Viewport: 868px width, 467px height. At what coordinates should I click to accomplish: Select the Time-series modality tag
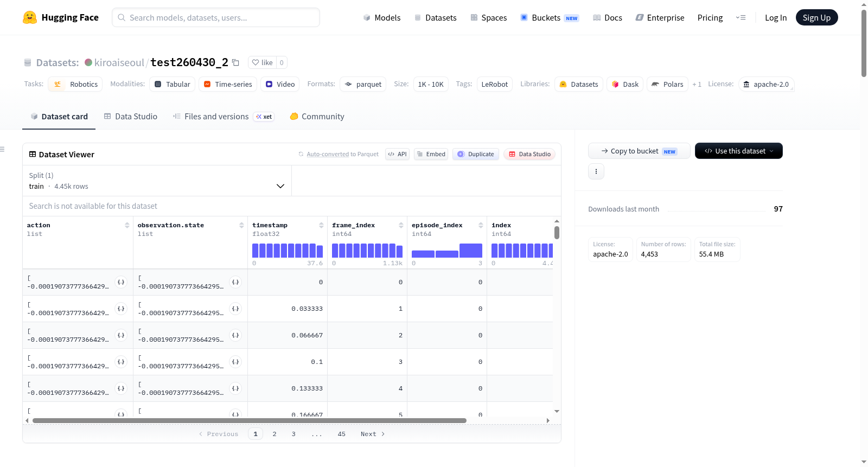click(x=228, y=84)
